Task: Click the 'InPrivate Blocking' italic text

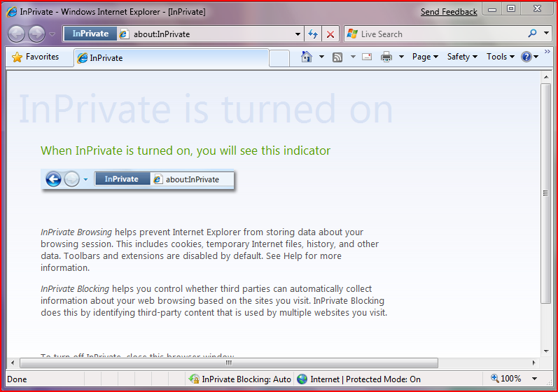Action: tap(75, 289)
